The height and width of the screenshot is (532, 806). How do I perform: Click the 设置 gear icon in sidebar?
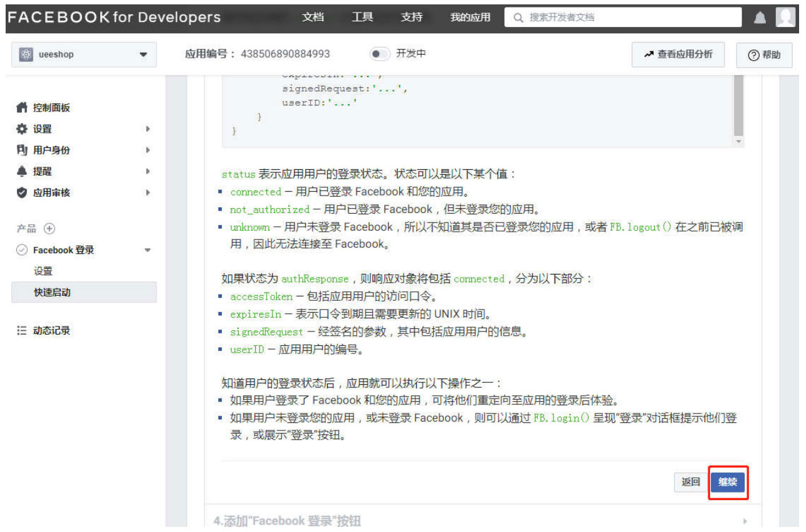click(x=22, y=129)
